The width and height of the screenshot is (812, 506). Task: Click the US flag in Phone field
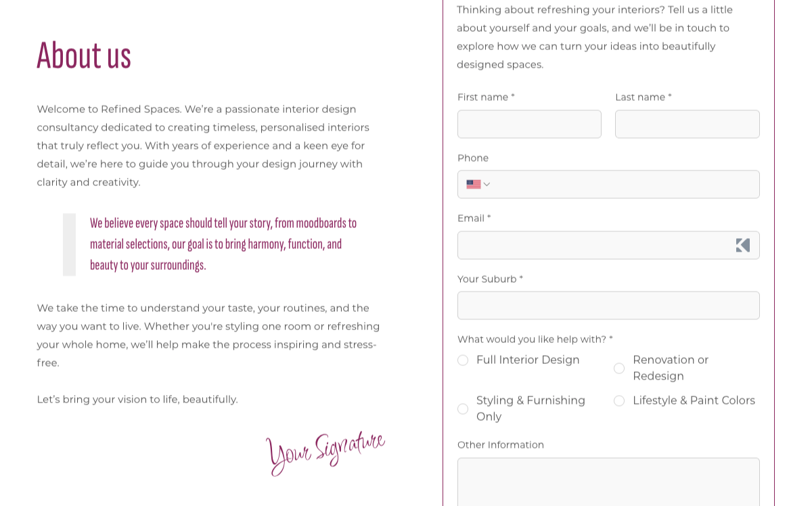coord(473,184)
